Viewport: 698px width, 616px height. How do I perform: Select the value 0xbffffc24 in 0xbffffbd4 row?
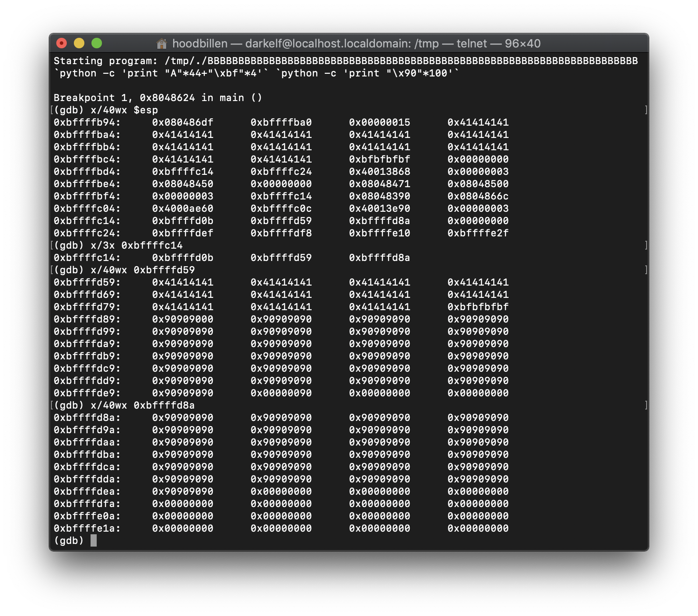(281, 171)
